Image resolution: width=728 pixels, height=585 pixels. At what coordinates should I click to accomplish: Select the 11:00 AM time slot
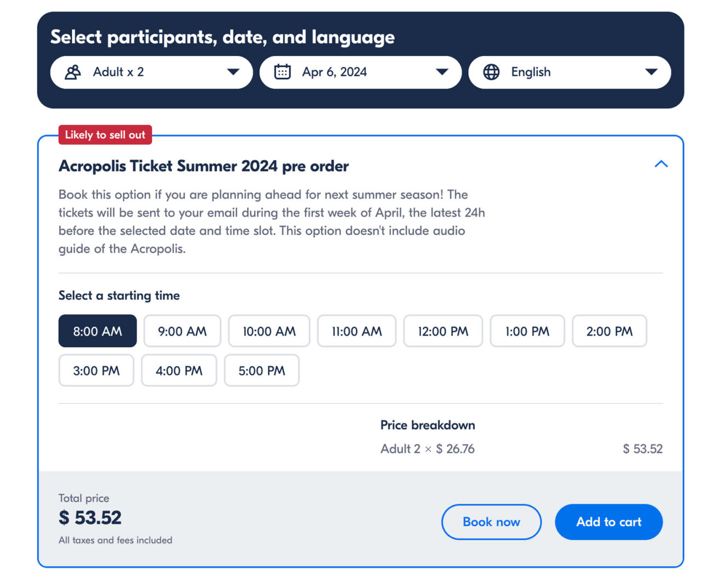click(356, 331)
